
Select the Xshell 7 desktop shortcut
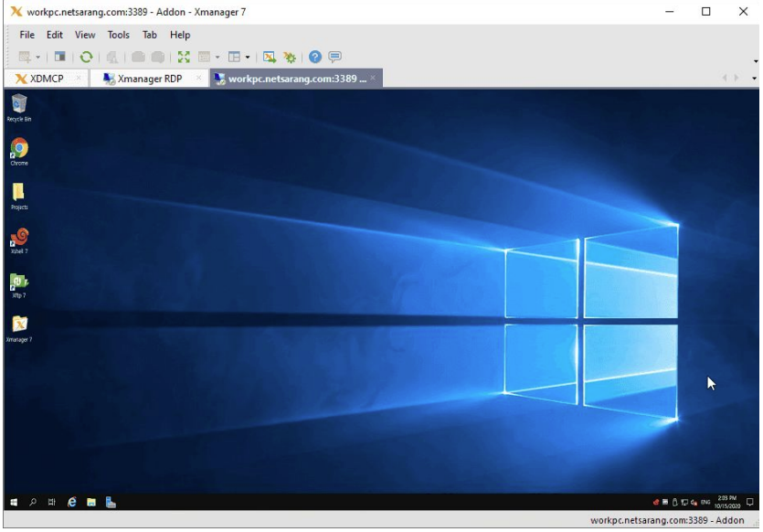[19, 240]
